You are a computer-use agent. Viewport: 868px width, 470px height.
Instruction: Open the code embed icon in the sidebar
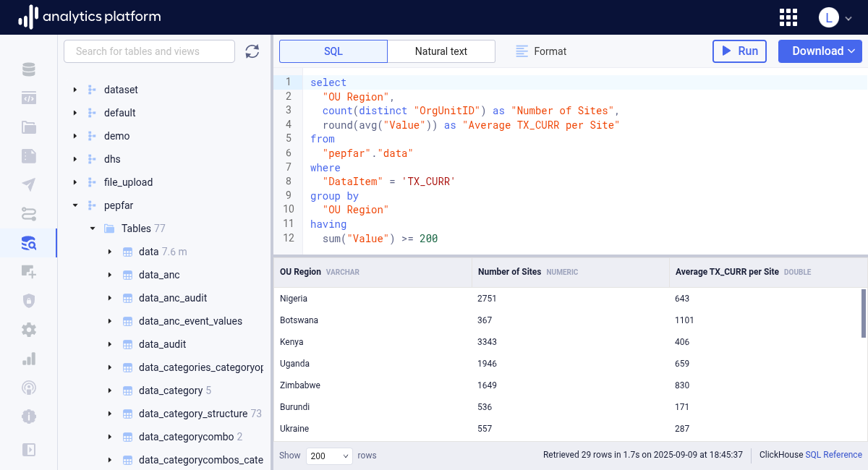(x=28, y=98)
